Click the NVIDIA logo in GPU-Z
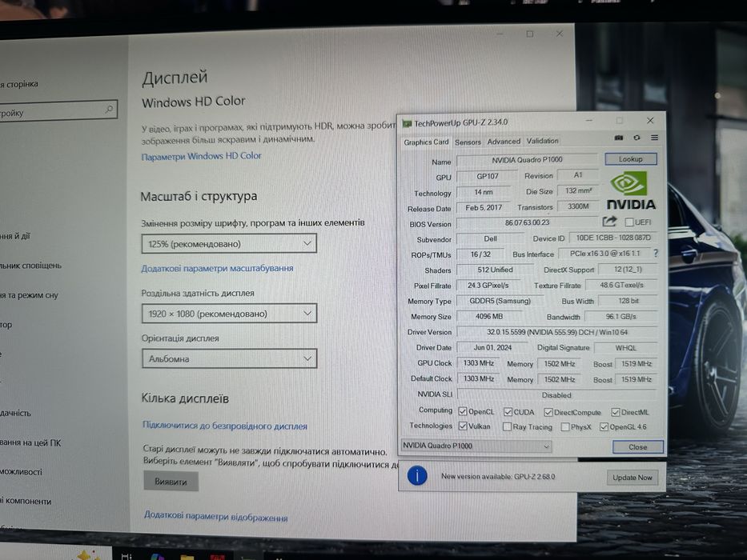 click(630, 191)
